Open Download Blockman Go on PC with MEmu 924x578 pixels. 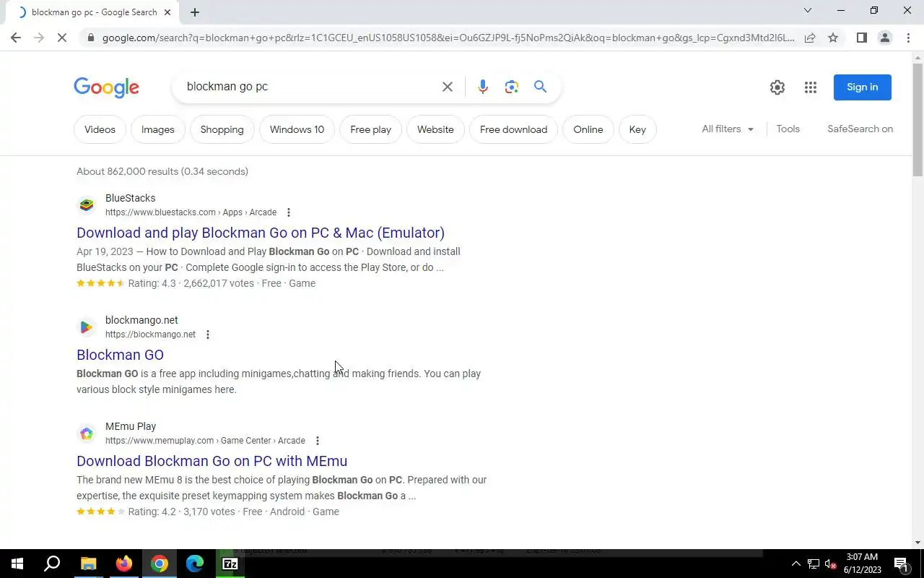tap(212, 461)
